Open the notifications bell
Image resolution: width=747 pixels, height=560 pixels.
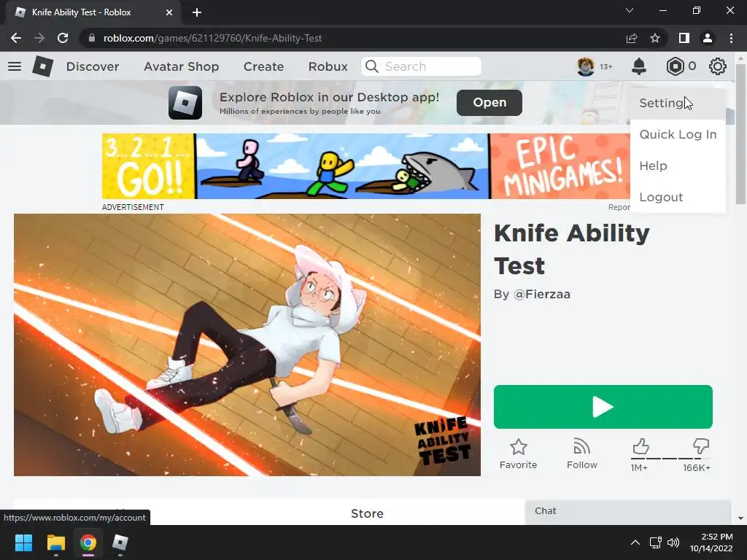pyautogui.click(x=639, y=66)
